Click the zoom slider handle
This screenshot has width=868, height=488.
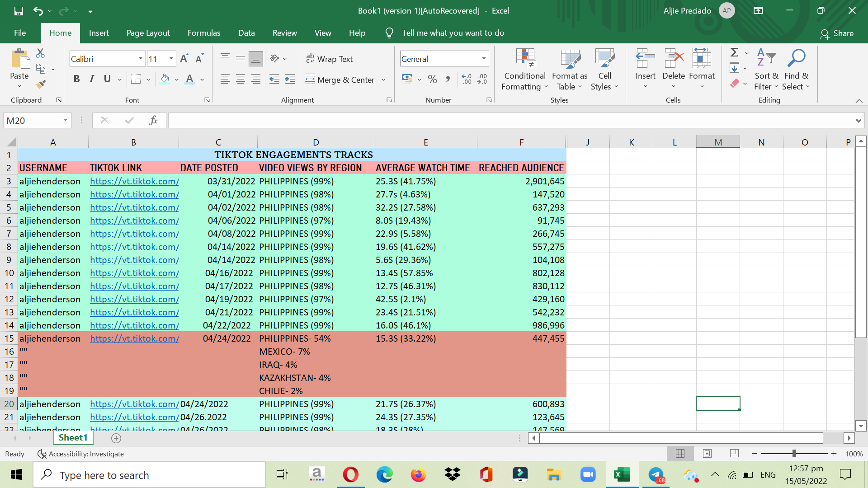pos(794,454)
